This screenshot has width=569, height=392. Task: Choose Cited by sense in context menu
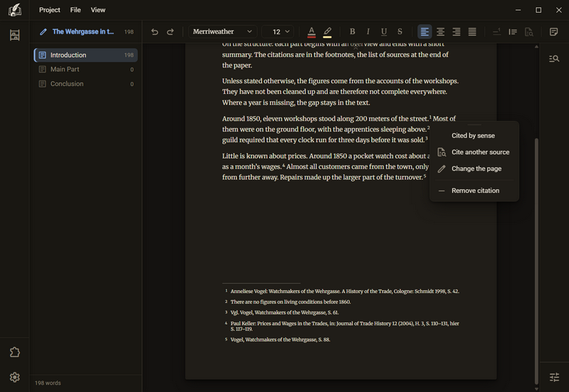(x=474, y=136)
